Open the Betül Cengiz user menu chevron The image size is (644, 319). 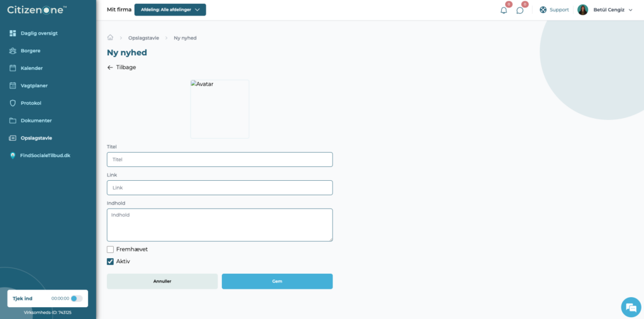630,10
